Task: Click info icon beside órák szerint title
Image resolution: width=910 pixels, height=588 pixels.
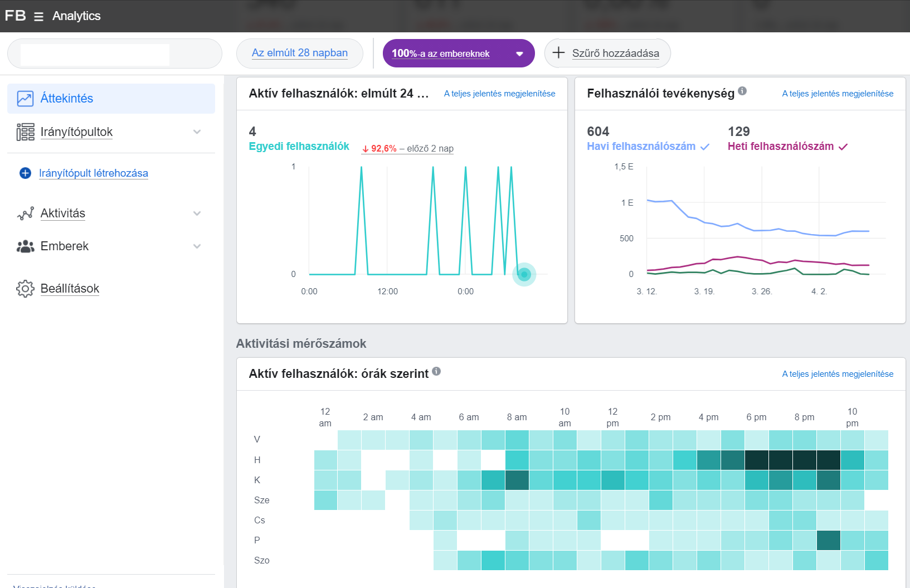Action: point(436,371)
